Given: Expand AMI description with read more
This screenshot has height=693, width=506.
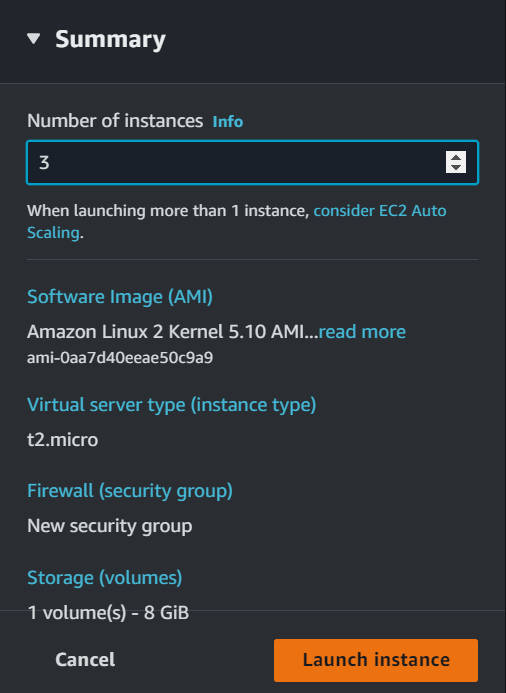Looking at the screenshot, I should 362,332.
